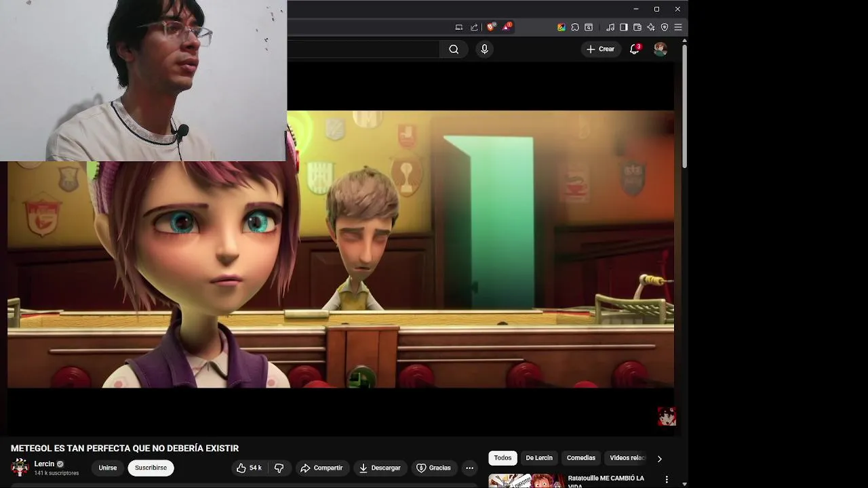868x488 pixels.
Task: Like the video showing 54 k
Action: point(249,468)
